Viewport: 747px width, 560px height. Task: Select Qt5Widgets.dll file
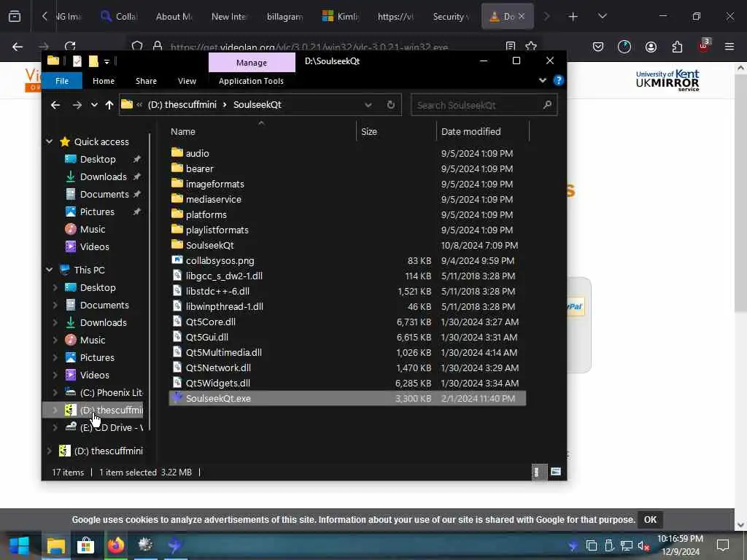[x=217, y=383]
